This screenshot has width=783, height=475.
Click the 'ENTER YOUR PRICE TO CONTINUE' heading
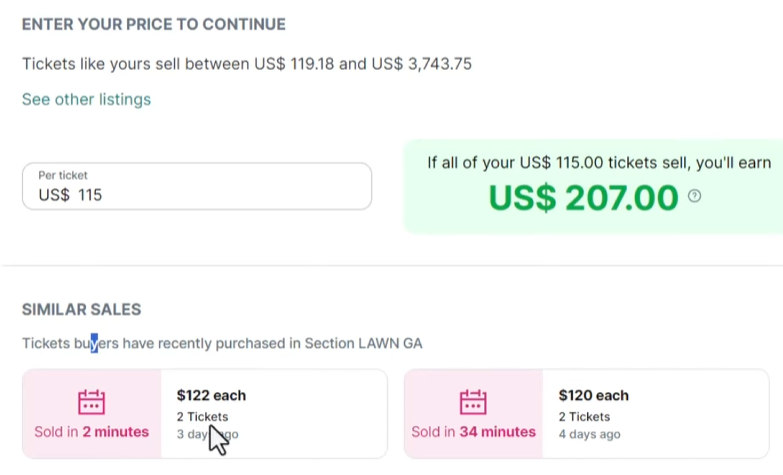click(x=153, y=24)
